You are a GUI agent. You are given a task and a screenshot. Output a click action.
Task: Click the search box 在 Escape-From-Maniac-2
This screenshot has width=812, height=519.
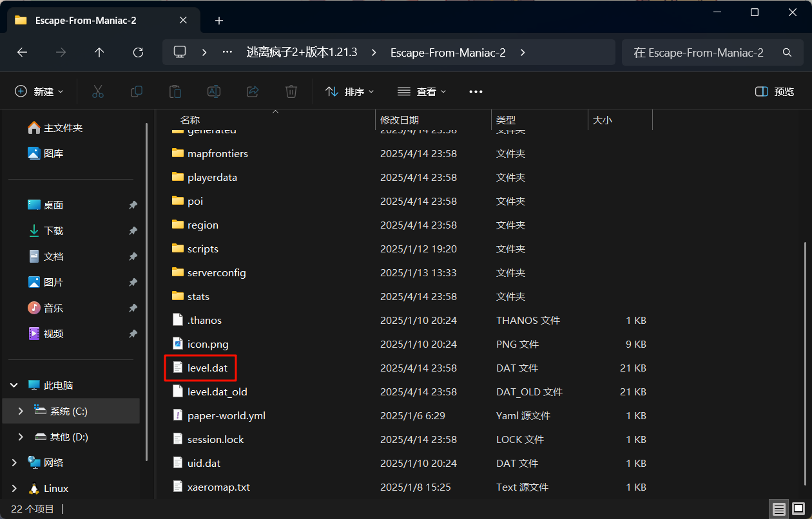point(702,53)
